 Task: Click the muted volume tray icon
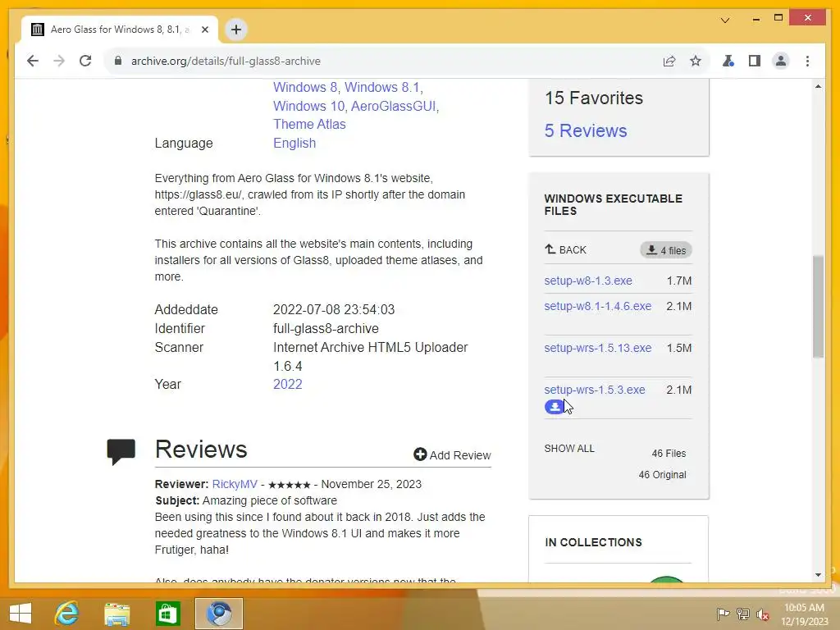(x=763, y=614)
